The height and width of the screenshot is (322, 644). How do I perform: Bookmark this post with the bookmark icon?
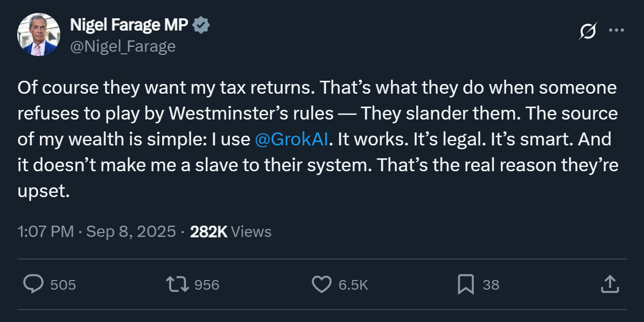pyautogui.click(x=465, y=284)
